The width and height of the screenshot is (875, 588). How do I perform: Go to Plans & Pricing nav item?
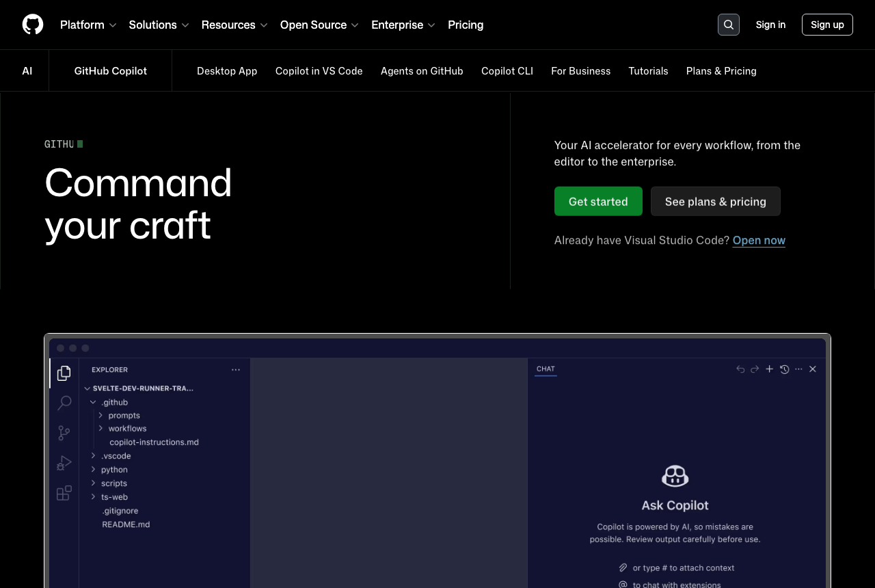(x=721, y=71)
